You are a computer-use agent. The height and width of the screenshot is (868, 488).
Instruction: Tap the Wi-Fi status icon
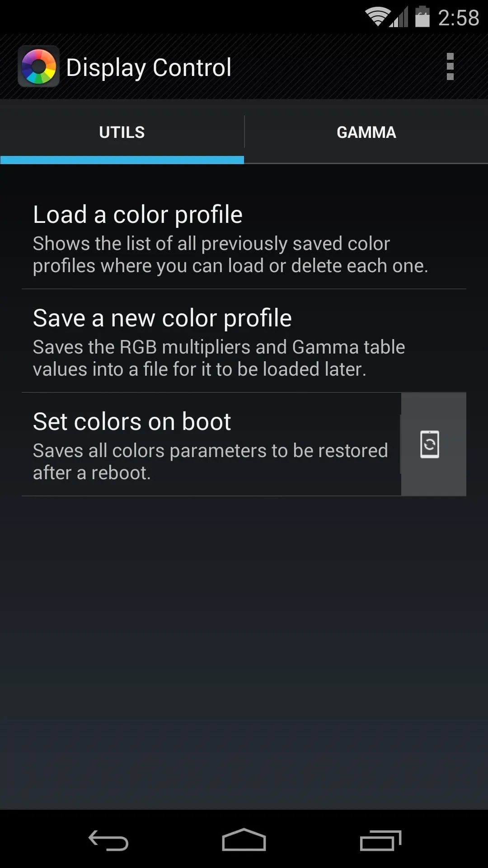tap(377, 17)
